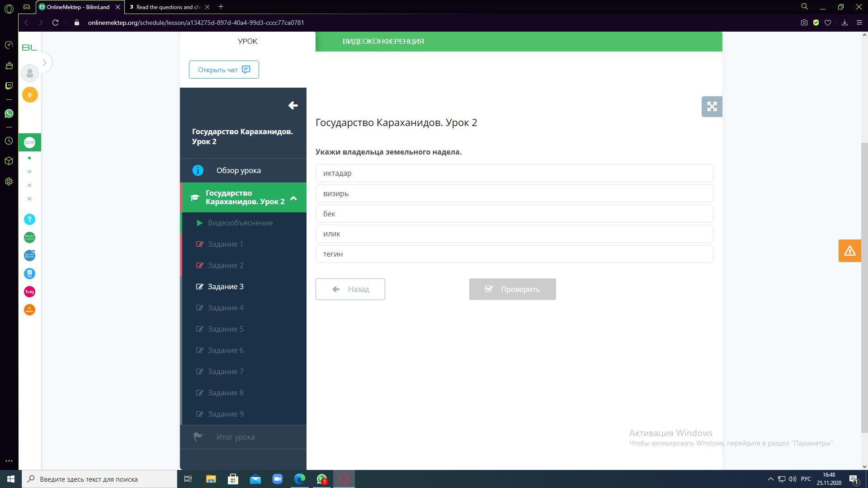
Task: Click the cyan help question icon
Action: [x=29, y=220]
